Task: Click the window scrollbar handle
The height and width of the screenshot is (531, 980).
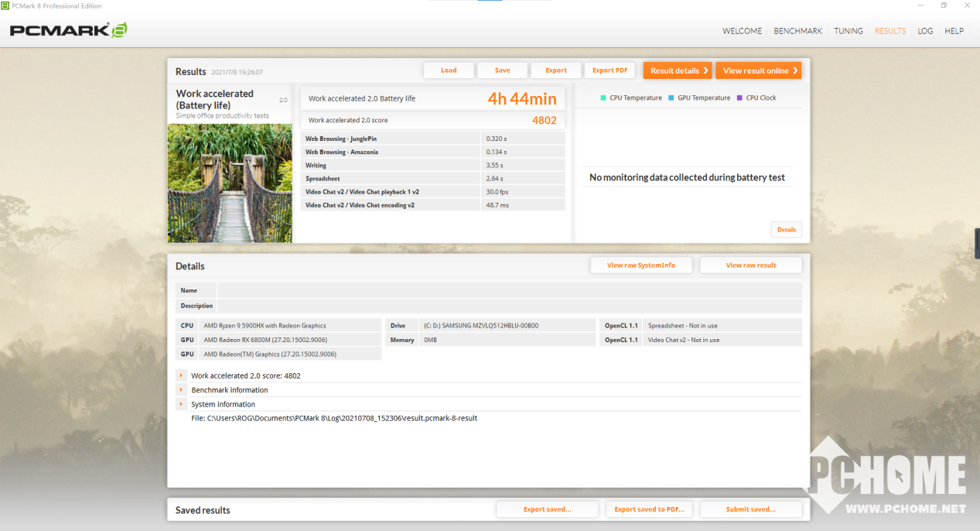Action: [977, 244]
